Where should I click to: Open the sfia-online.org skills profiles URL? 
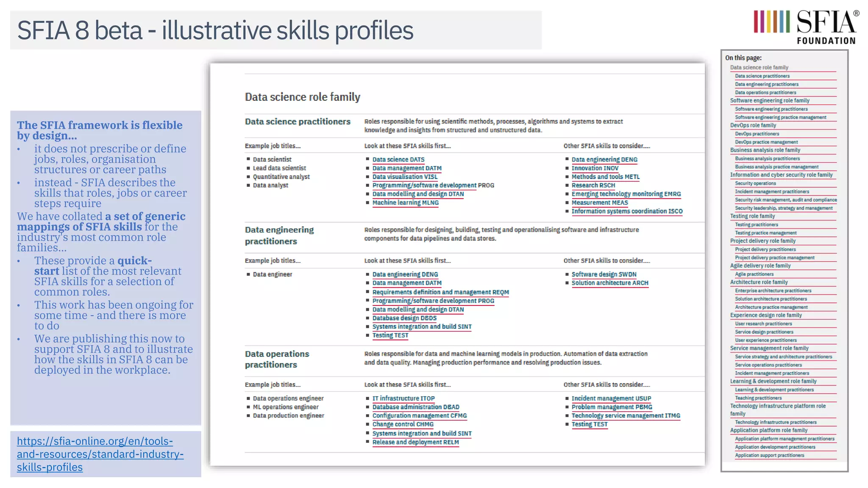pyautogui.click(x=100, y=454)
